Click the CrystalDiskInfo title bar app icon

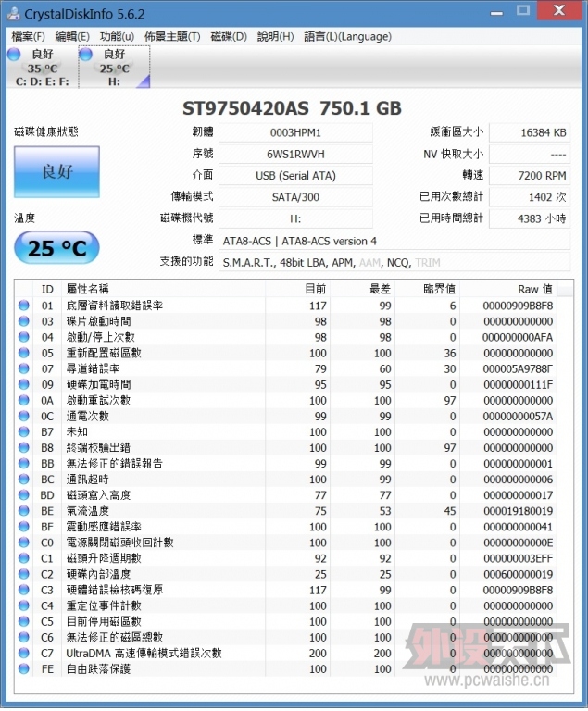pos(14,13)
